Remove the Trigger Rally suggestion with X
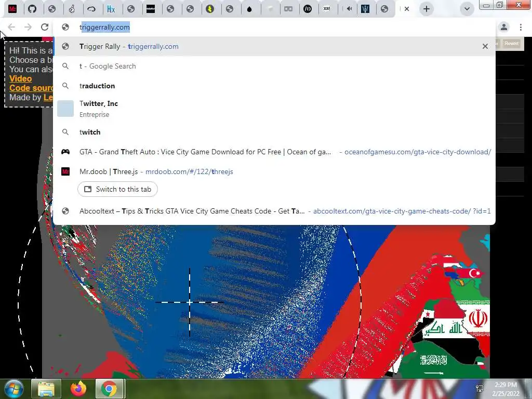The width and height of the screenshot is (532, 399). click(x=485, y=46)
